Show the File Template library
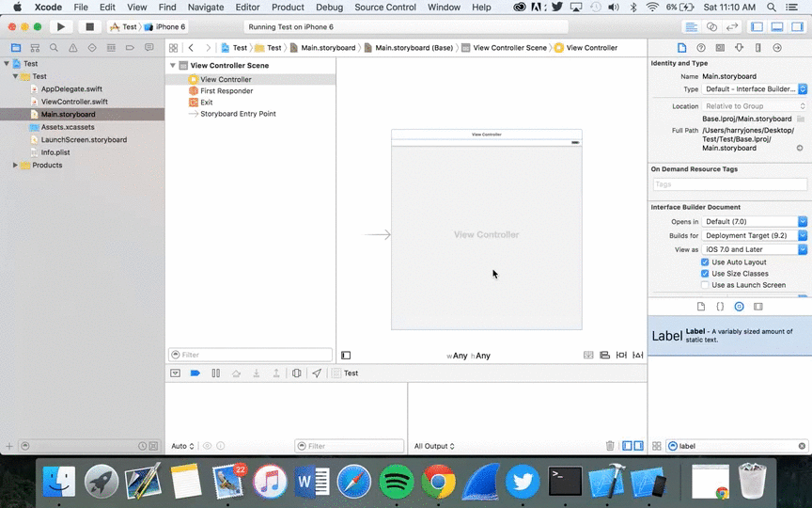812x508 pixels. (701, 307)
